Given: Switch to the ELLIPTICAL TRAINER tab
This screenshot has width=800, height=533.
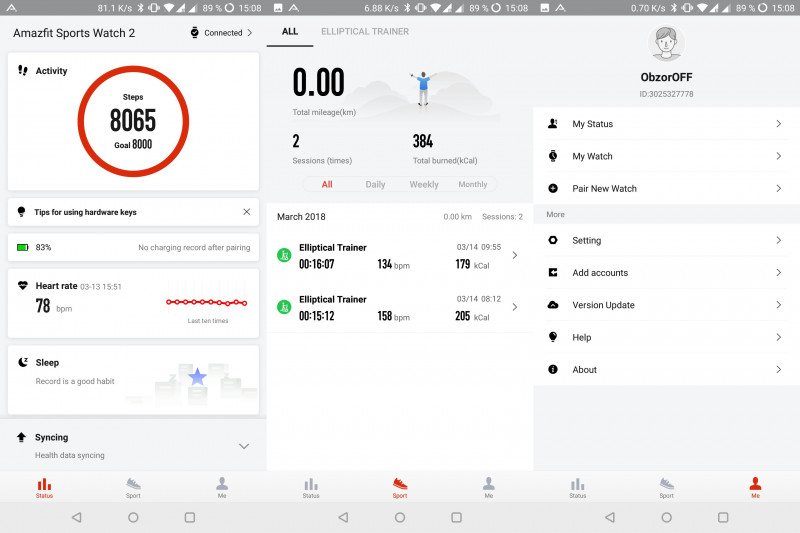Looking at the screenshot, I should (x=364, y=32).
